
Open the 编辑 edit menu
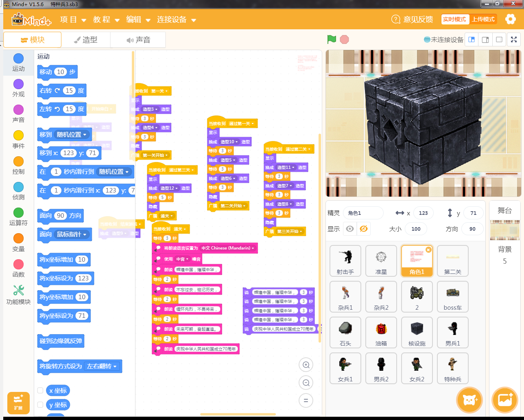tap(138, 20)
